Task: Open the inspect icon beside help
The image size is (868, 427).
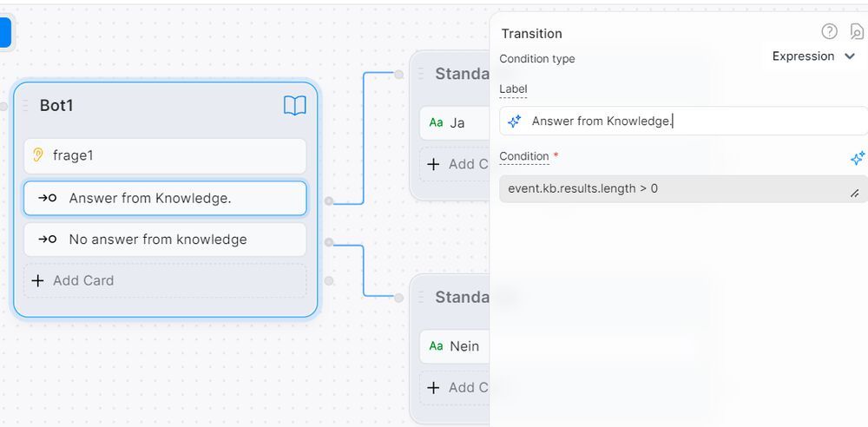Action: pyautogui.click(x=857, y=31)
